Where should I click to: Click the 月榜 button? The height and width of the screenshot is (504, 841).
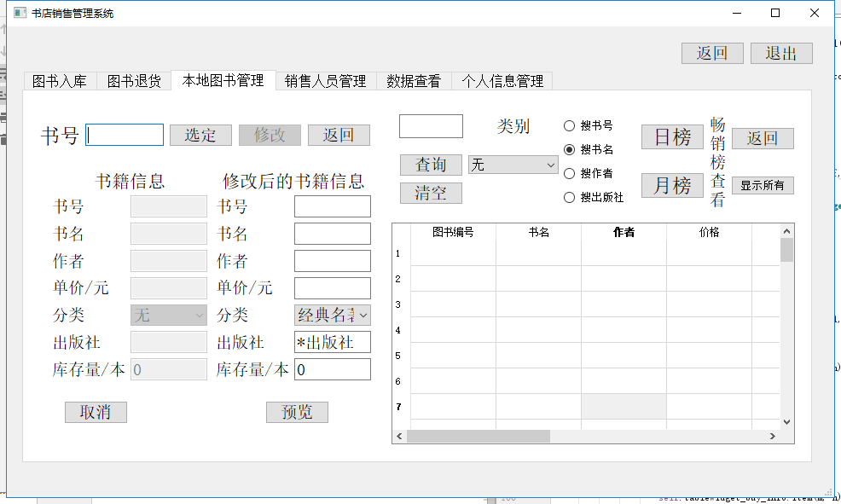click(x=672, y=186)
